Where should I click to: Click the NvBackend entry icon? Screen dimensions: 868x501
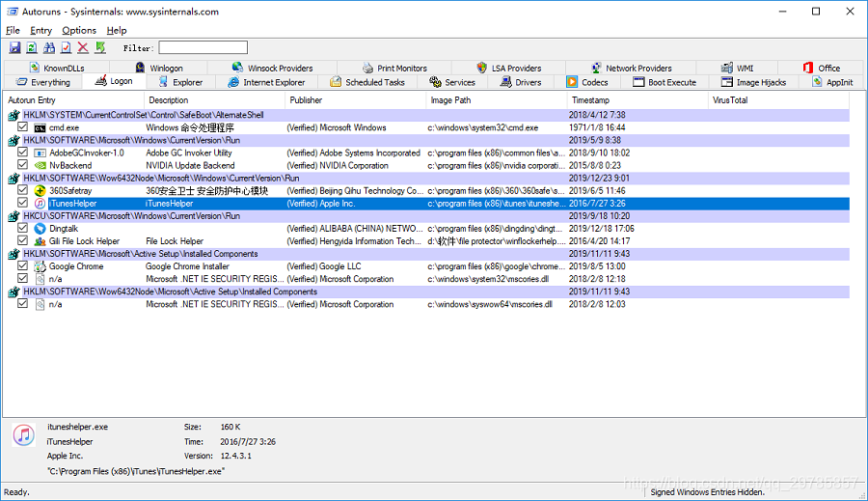(x=40, y=166)
